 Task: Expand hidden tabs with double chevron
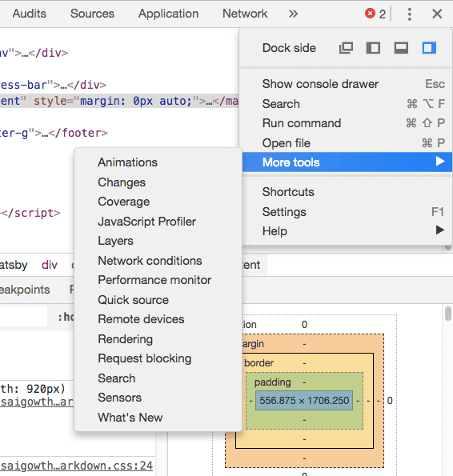[293, 14]
